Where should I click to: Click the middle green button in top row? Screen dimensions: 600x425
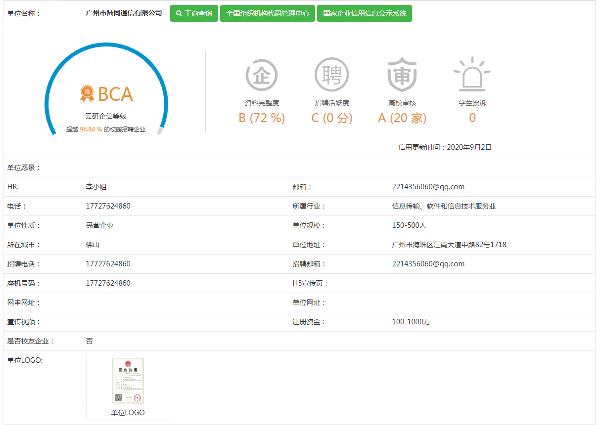click(269, 14)
